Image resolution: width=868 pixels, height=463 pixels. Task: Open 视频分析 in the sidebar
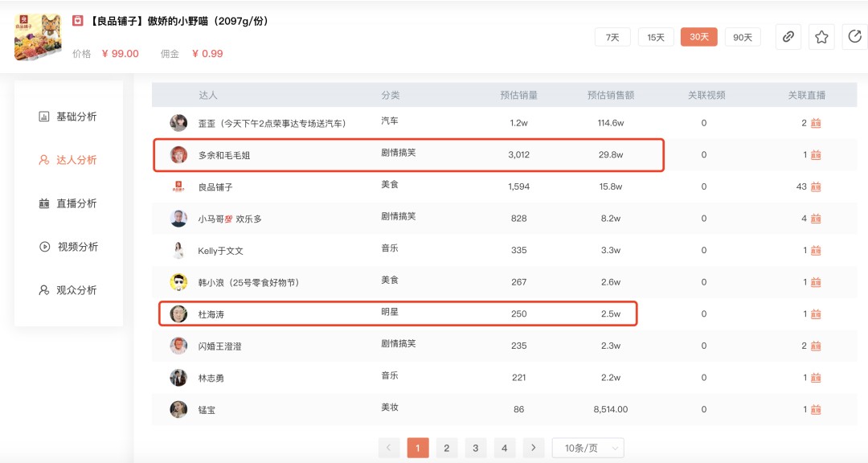click(68, 247)
